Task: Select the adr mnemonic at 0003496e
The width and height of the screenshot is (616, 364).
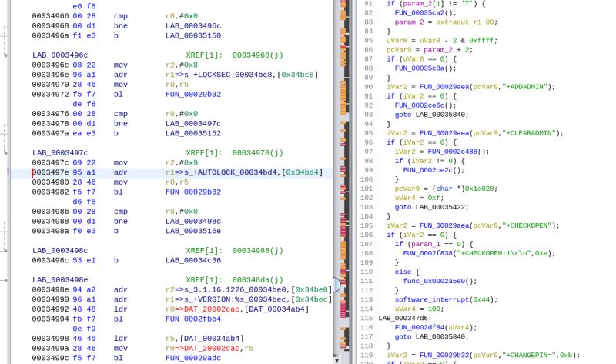Action: (x=121, y=75)
